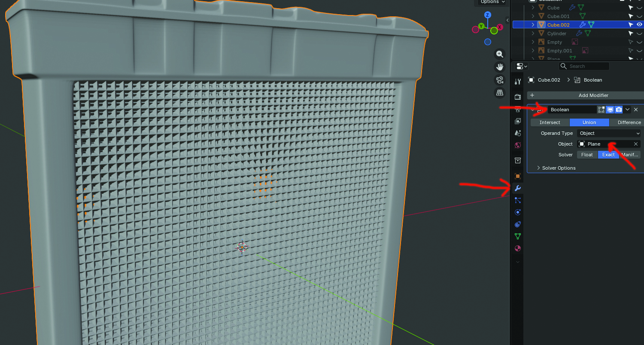
Task: Expand the Cube.002 outliner row
Action: click(x=533, y=25)
